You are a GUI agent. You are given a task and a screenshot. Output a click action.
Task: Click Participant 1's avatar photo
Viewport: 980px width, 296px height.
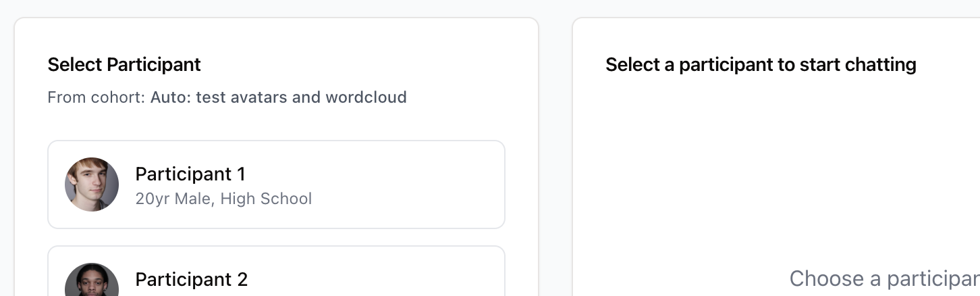[x=92, y=184]
